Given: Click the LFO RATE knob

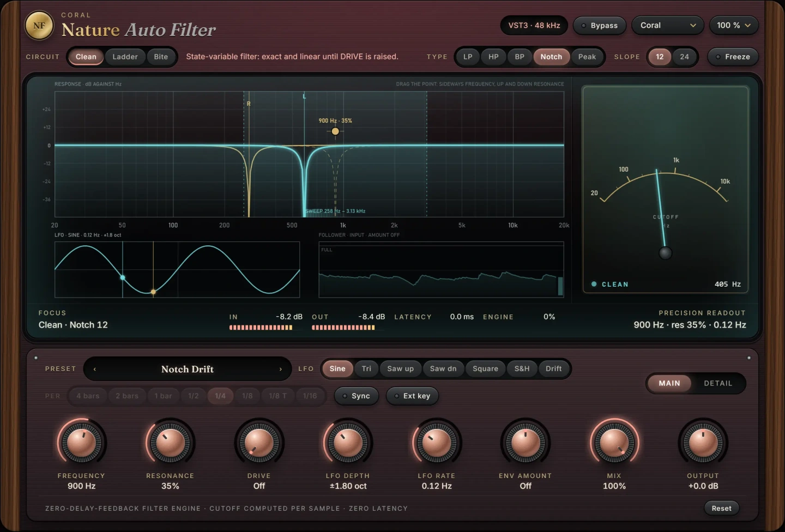Looking at the screenshot, I should click(437, 442).
